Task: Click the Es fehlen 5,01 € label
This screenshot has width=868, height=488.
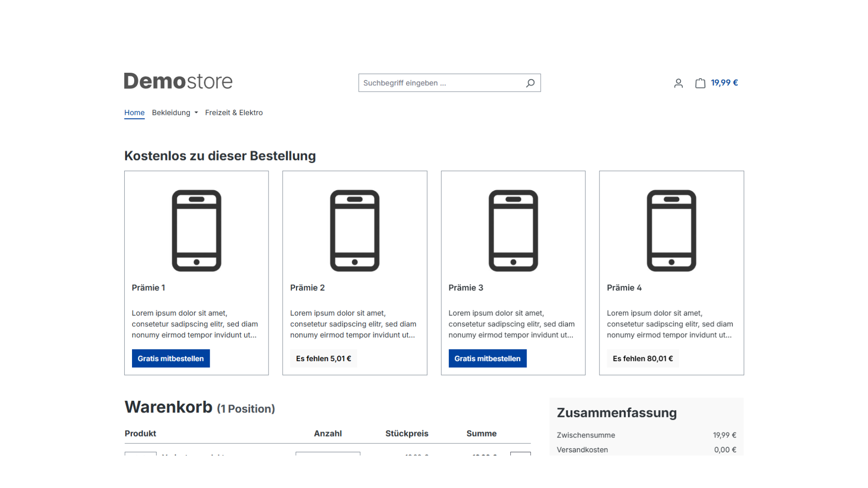Action: (323, 358)
